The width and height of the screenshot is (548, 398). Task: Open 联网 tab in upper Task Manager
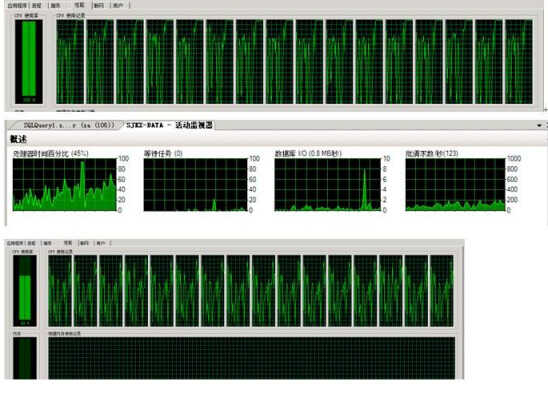tap(99, 6)
